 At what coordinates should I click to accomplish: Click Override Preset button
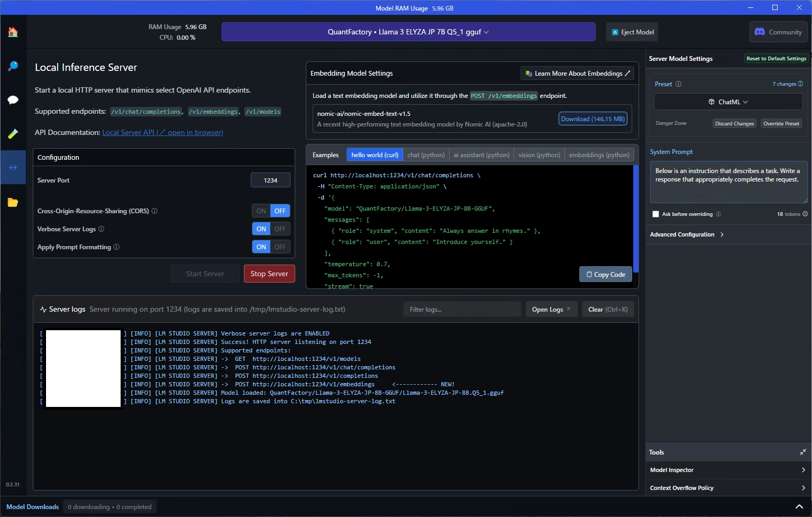pos(781,123)
